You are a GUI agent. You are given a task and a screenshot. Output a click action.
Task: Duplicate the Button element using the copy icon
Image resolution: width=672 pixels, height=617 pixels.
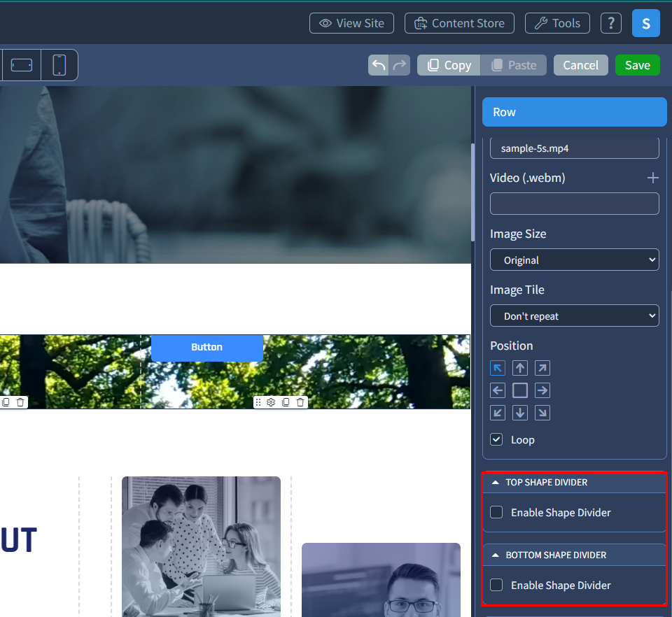click(286, 402)
